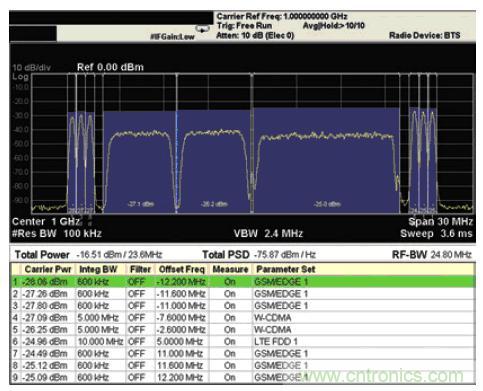Click the loop arrow icon near IFGain:Low
483x391 pixels.
tap(202, 30)
